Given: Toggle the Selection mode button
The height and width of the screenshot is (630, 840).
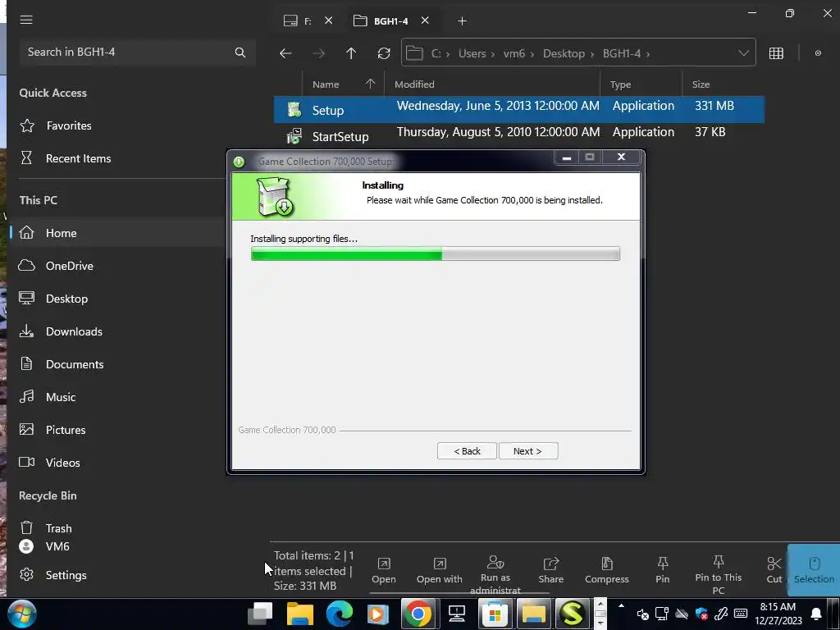Looking at the screenshot, I should pos(814,571).
